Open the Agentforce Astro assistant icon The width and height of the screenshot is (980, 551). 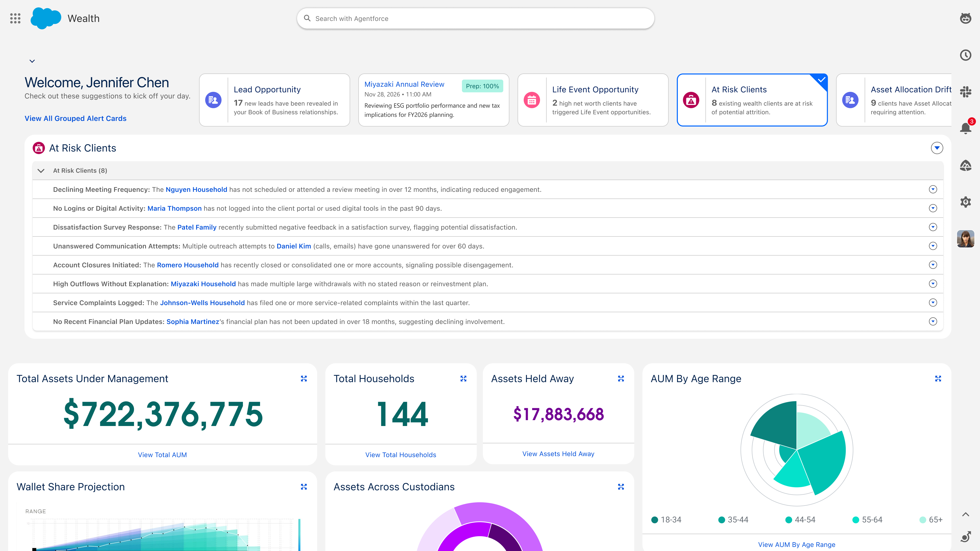point(965,18)
